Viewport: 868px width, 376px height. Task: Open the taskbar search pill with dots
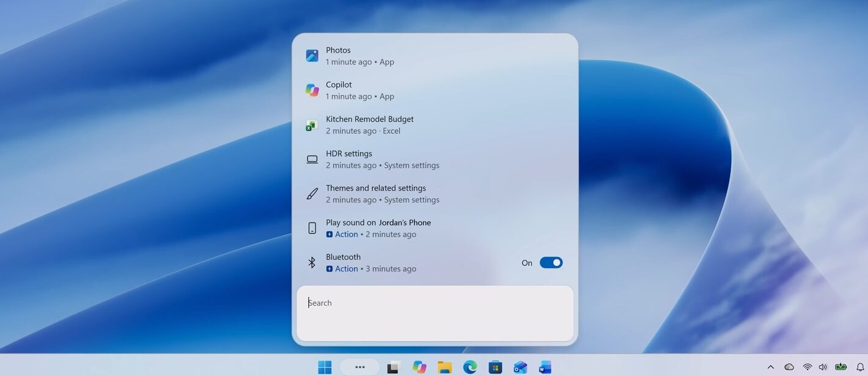pos(359,367)
